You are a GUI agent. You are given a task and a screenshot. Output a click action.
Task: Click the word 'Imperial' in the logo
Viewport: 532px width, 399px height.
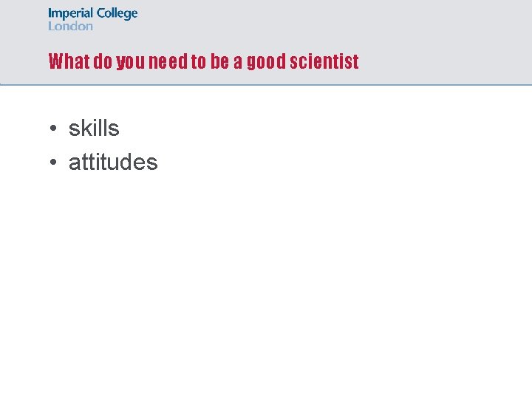(71, 14)
